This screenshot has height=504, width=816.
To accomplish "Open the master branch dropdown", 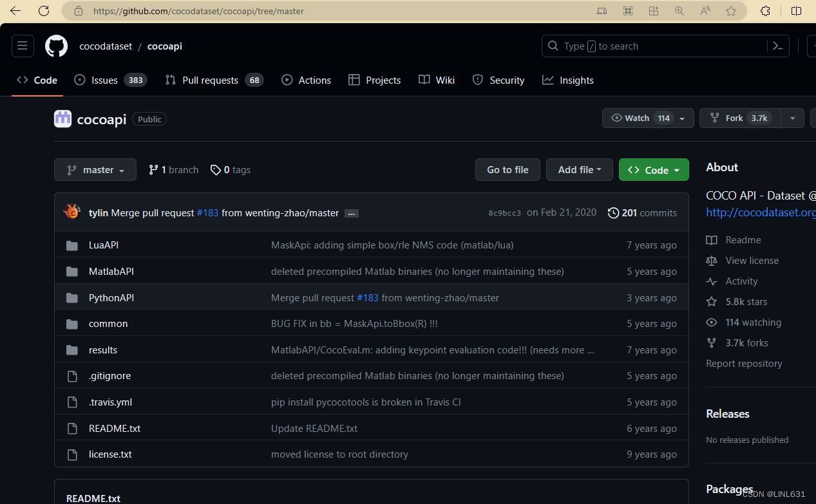I will coord(95,169).
